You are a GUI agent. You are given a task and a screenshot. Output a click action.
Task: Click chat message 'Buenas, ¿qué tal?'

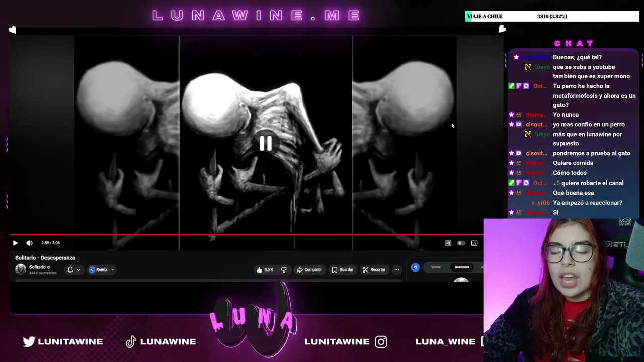click(x=577, y=57)
